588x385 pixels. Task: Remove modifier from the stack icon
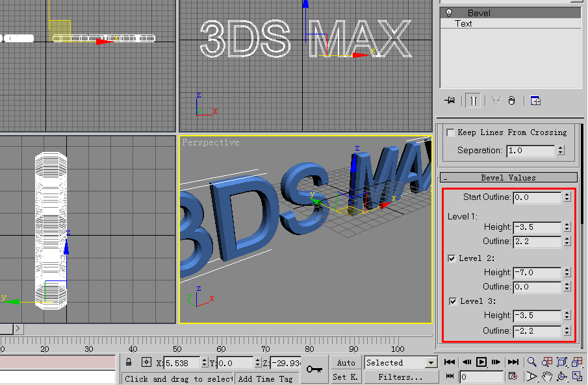[512, 101]
